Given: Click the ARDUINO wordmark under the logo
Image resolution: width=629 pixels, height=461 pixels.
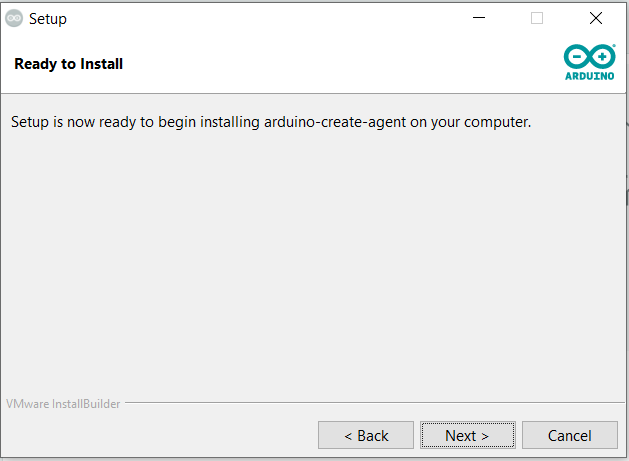Looking at the screenshot, I should [x=589, y=76].
